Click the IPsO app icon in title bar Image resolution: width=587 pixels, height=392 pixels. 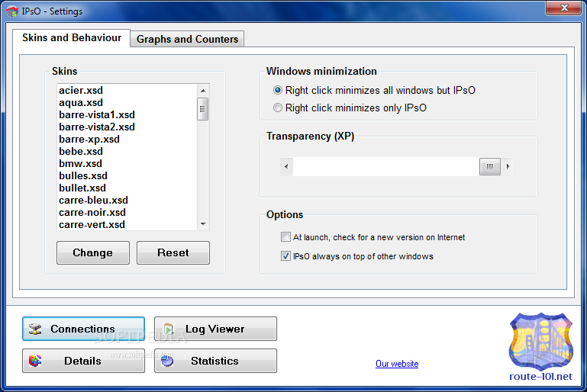pyautogui.click(x=12, y=11)
